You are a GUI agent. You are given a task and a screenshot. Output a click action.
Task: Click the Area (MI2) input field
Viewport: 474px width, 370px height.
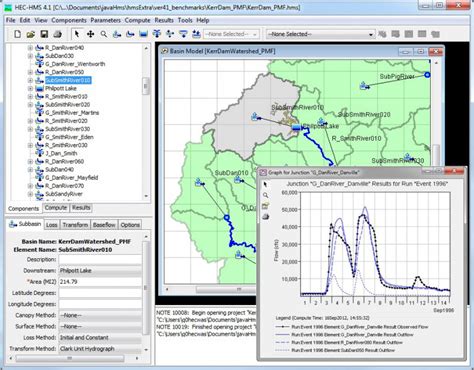coord(100,282)
